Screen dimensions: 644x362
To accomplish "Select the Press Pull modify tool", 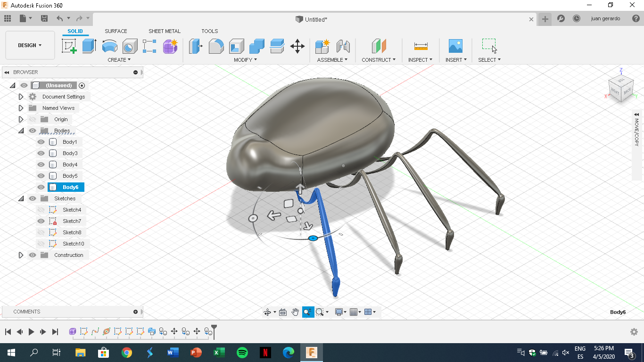I will pyautogui.click(x=196, y=46).
